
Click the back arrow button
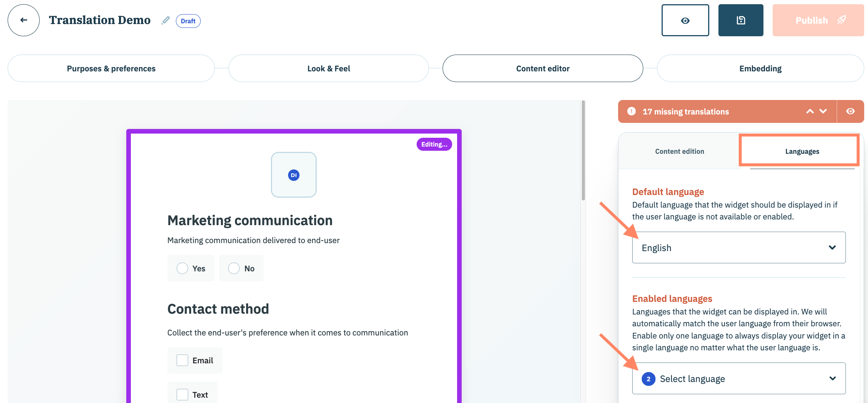pyautogui.click(x=24, y=20)
